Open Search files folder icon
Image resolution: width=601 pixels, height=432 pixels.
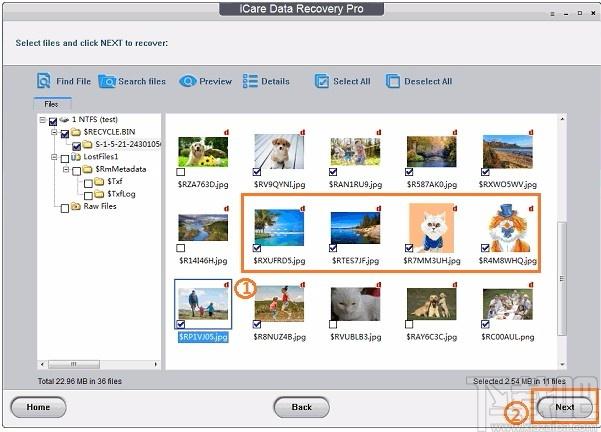[107, 81]
